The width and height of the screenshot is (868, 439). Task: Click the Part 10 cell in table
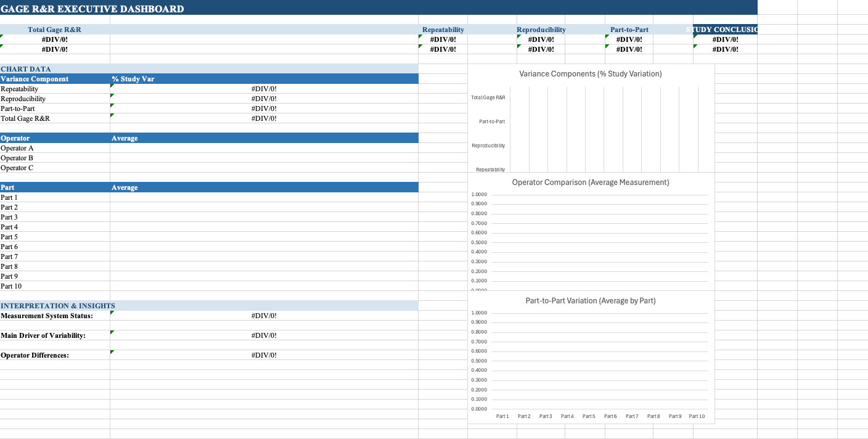(x=11, y=286)
